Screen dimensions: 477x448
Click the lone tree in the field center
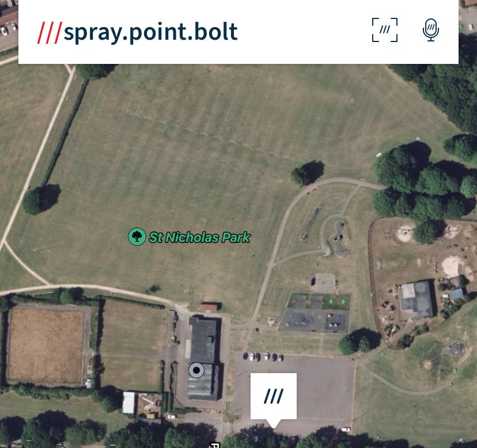pos(308,173)
